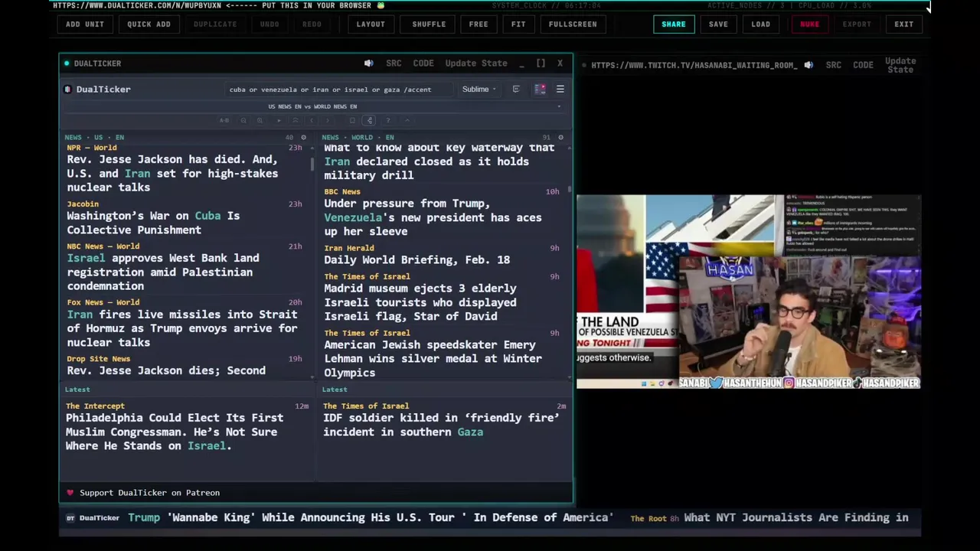Click the zoom out magnifier icon
Image resolution: width=980 pixels, height=551 pixels.
[x=243, y=120]
